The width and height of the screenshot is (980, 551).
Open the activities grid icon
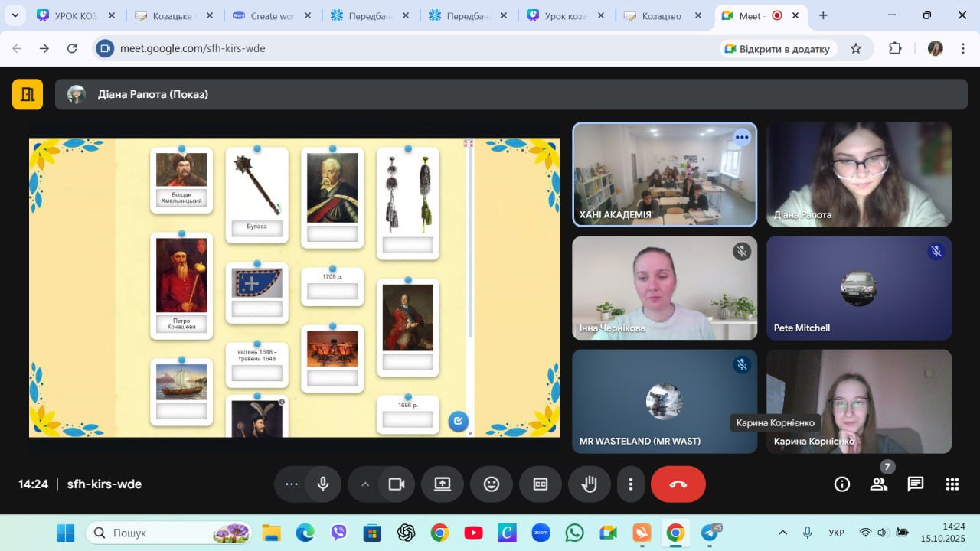pyautogui.click(x=952, y=484)
